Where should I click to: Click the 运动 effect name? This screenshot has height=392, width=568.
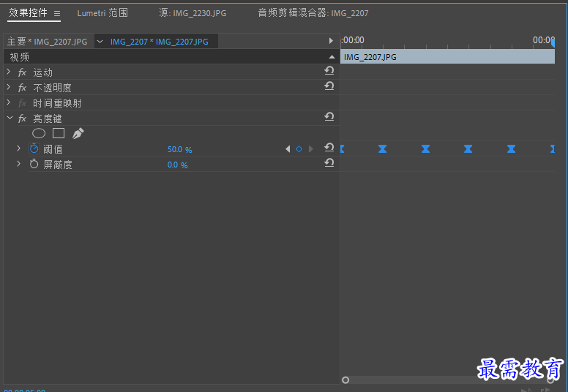(42, 72)
